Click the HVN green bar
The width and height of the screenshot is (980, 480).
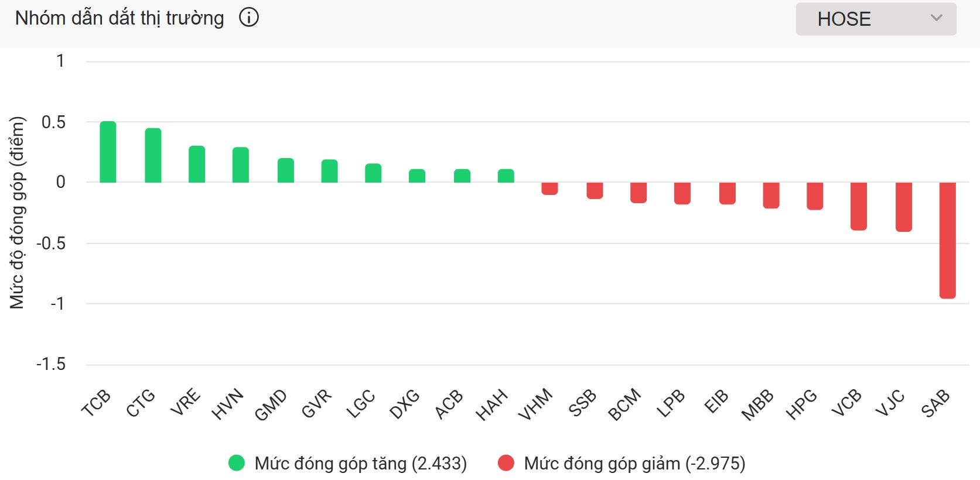point(241,165)
